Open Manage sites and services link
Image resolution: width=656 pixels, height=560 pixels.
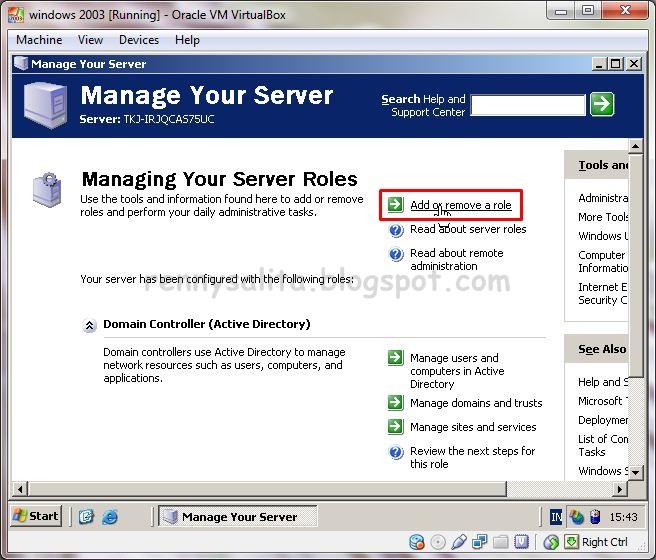[x=473, y=427]
